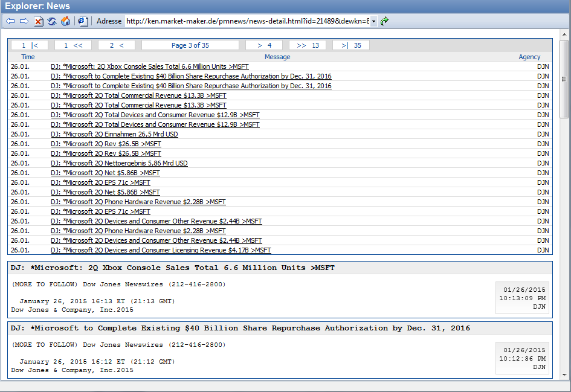Click the vertical scrollbar down arrow
This screenshot has height=392, width=571.
click(564, 374)
